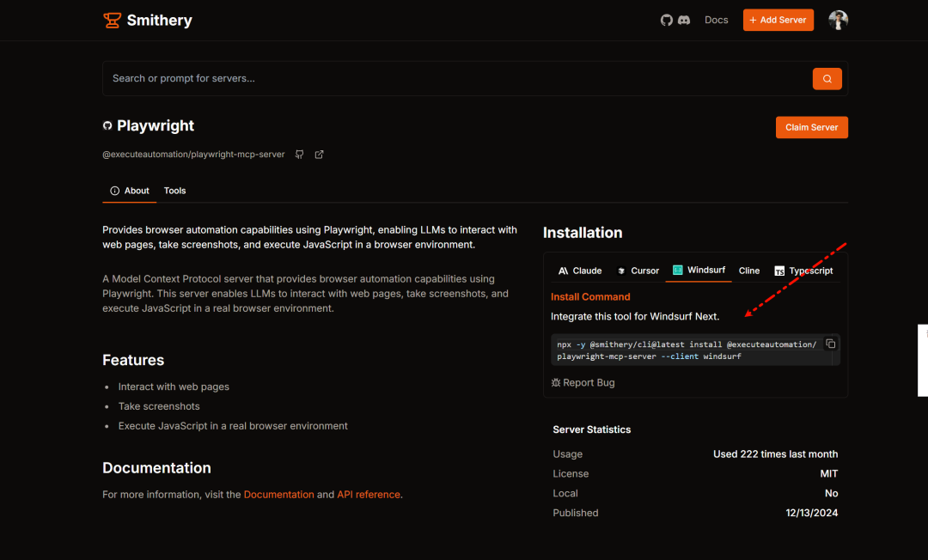Click the Documentation section heading
The width and height of the screenshot is (928, 560).
click(x=157, y=468)
